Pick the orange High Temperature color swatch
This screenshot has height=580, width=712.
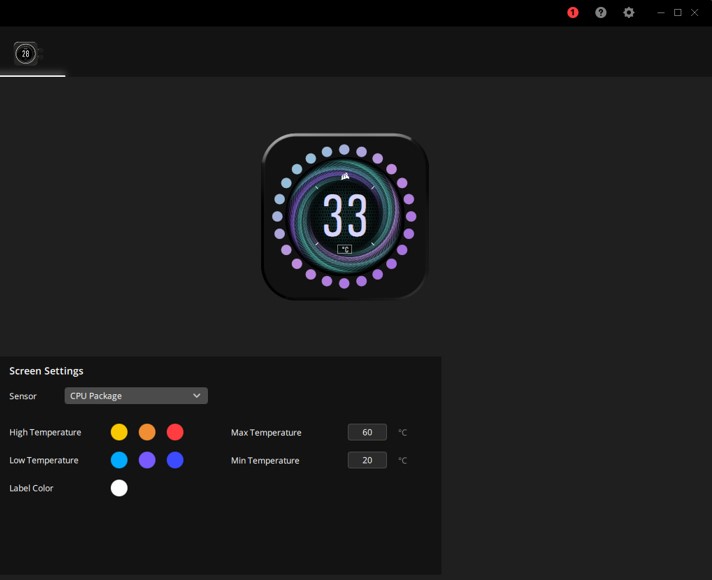point(147,432)
